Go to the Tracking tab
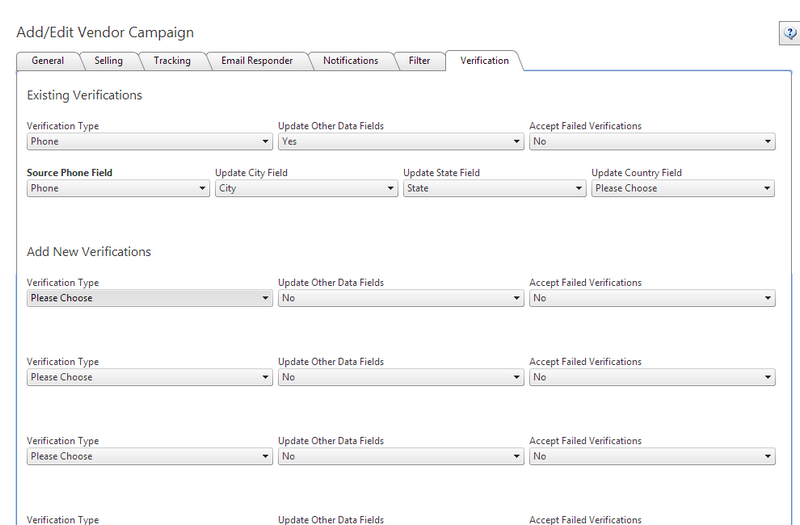 (x=172, y=61)
